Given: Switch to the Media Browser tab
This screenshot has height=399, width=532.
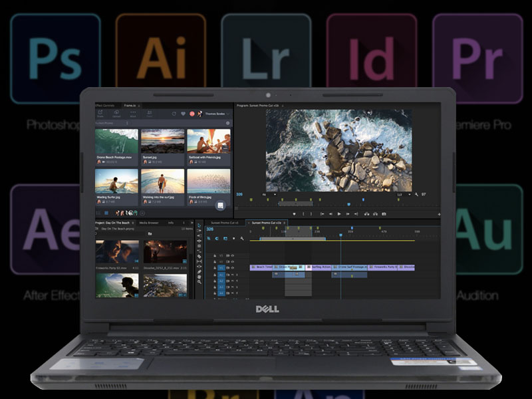Looking at the screenshot, I should pos(149,223).
